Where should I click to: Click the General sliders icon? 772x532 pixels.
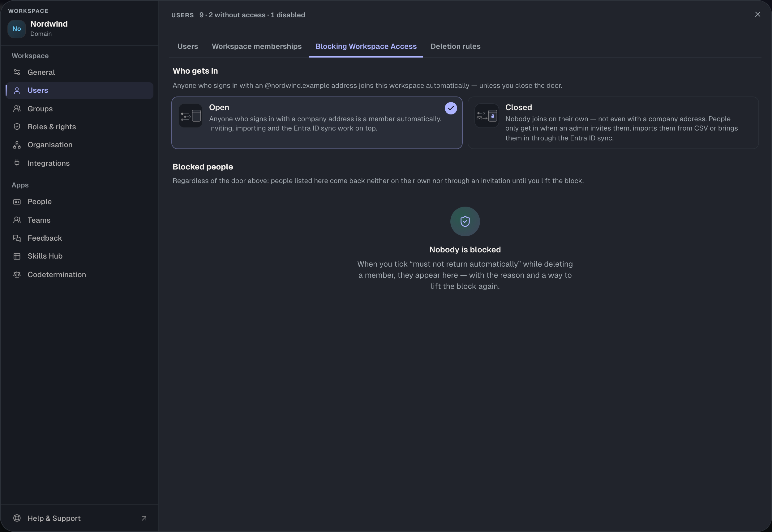pos(17,72)
